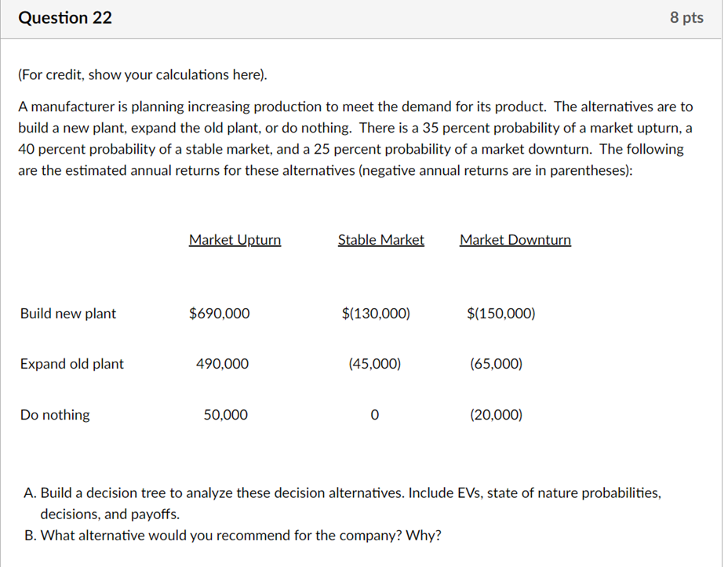Click the show your calculations instruction
This screenshot has width=728, height=567.
(143, 75)
